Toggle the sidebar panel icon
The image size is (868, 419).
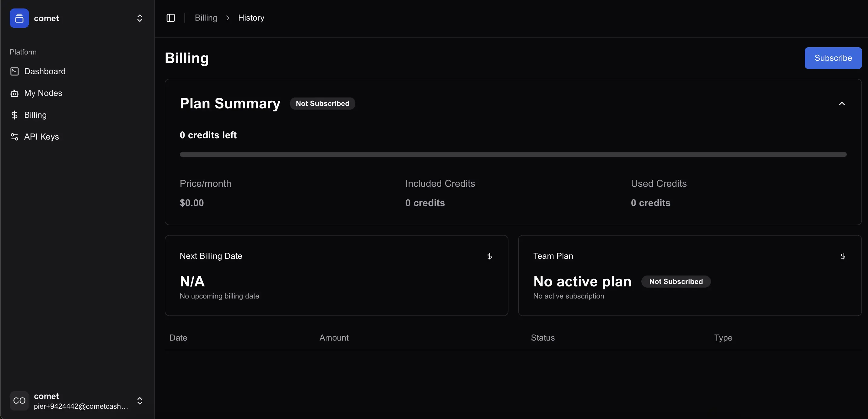tap(170, 18)
